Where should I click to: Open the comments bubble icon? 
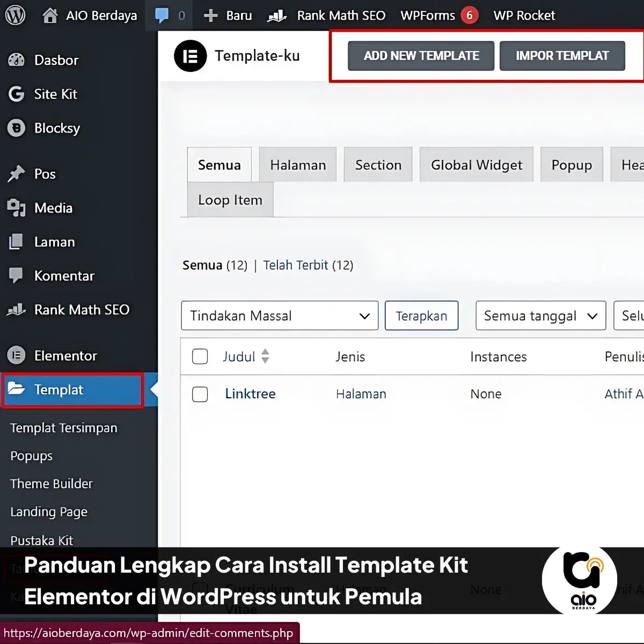[x=162, y=15]
